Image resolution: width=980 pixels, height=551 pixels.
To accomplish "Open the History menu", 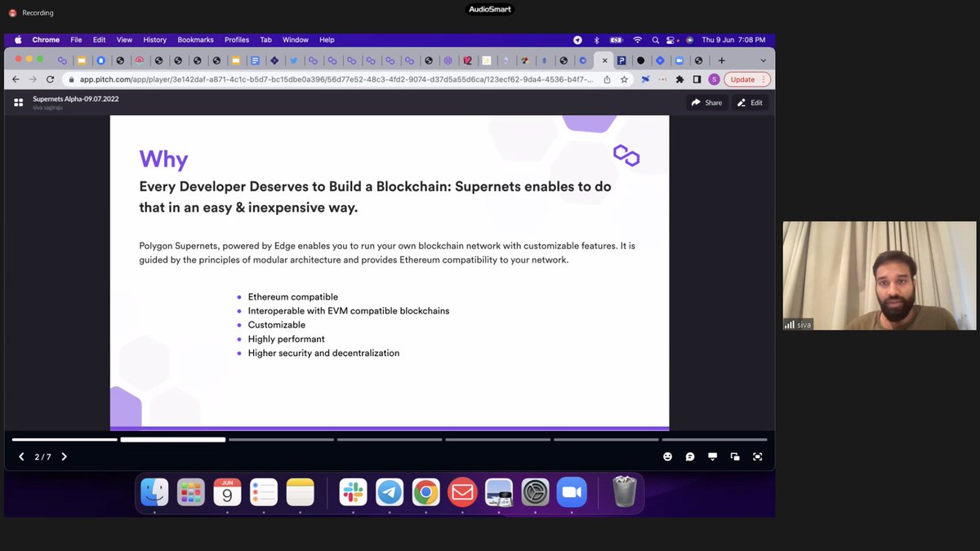I will tap(154, 39).
